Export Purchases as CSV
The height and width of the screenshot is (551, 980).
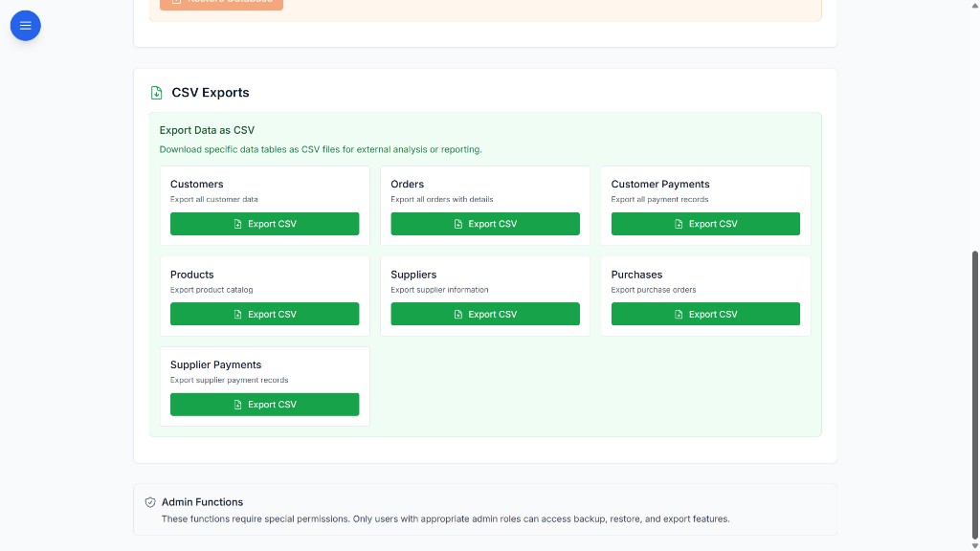click(x=705, y=314)
